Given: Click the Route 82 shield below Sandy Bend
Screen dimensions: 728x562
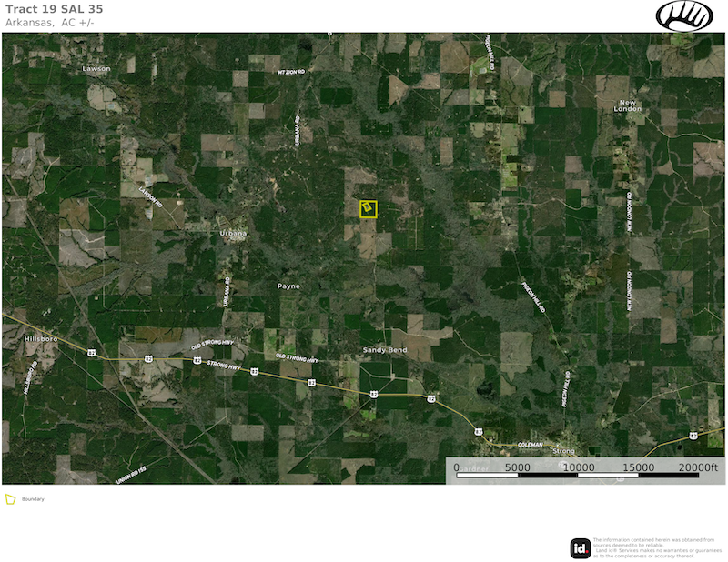Looking at the screenshot, I should click(x=374, y=394).
